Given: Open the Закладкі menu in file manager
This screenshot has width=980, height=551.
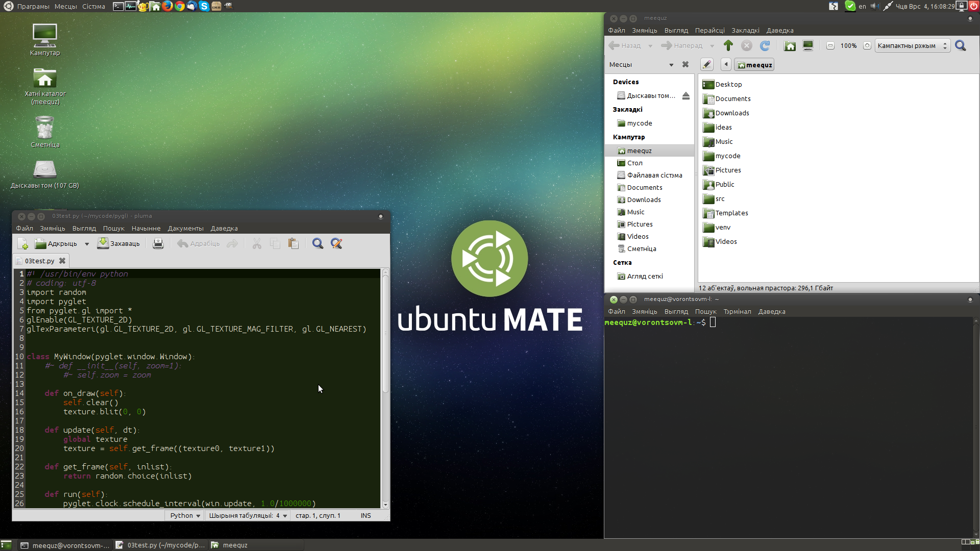Looking at the screenshot, I should (745, 31).
